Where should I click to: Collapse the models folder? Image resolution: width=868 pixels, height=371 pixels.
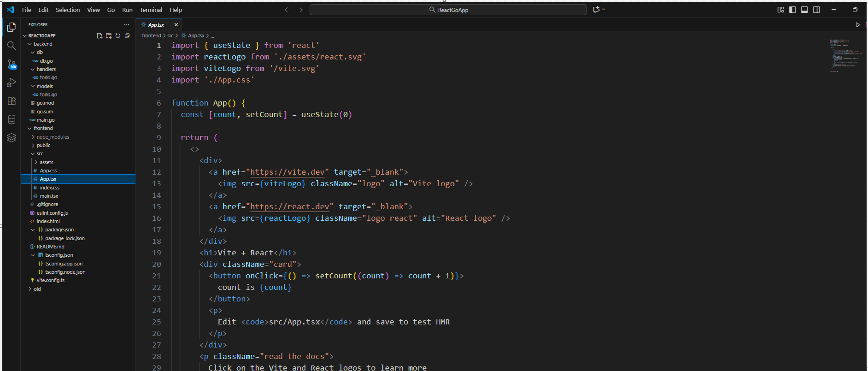pyautogui.click(x=33, y=86)
